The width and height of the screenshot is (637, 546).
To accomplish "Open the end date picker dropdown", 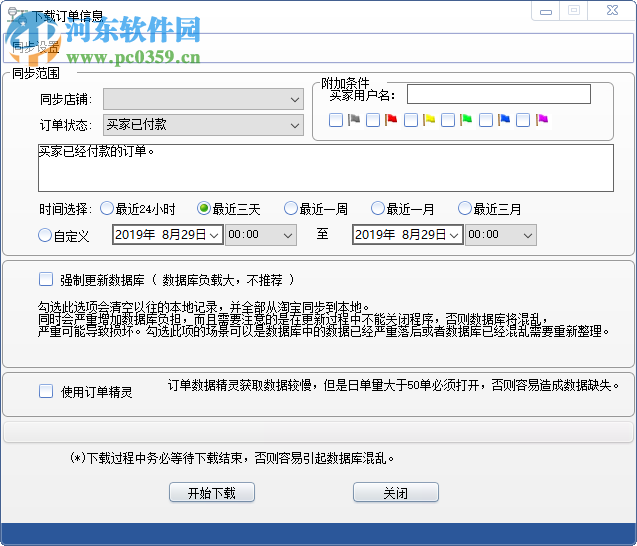I will [454, 235].
